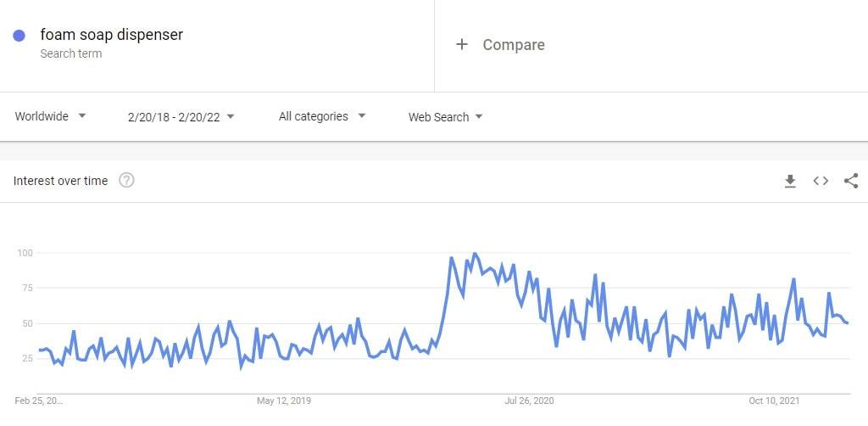The height and width of the screenshot is (426, 868).
Task: Download the interest over time data
Action: (790, 181)
